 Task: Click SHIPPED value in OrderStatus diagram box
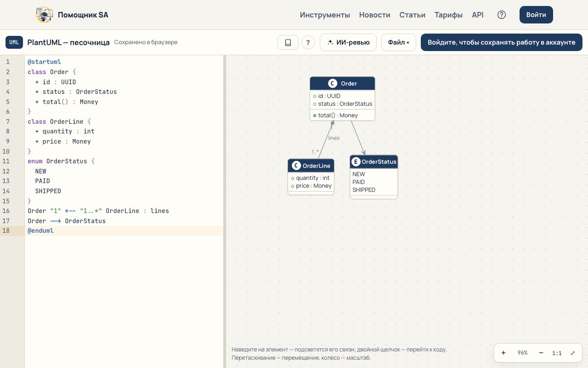pyautogui.click(x=364, y=190)
